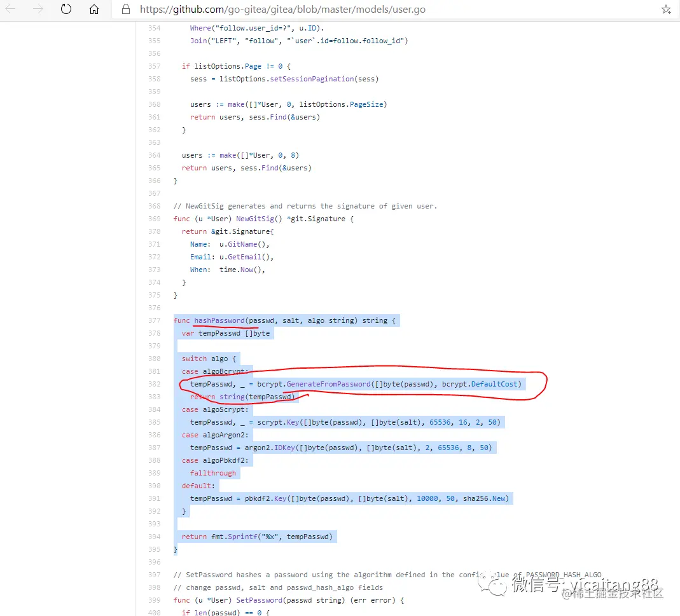Click the 'fallthrough' keyword
The image size is (680, 616).
click(x=213, y=474)
